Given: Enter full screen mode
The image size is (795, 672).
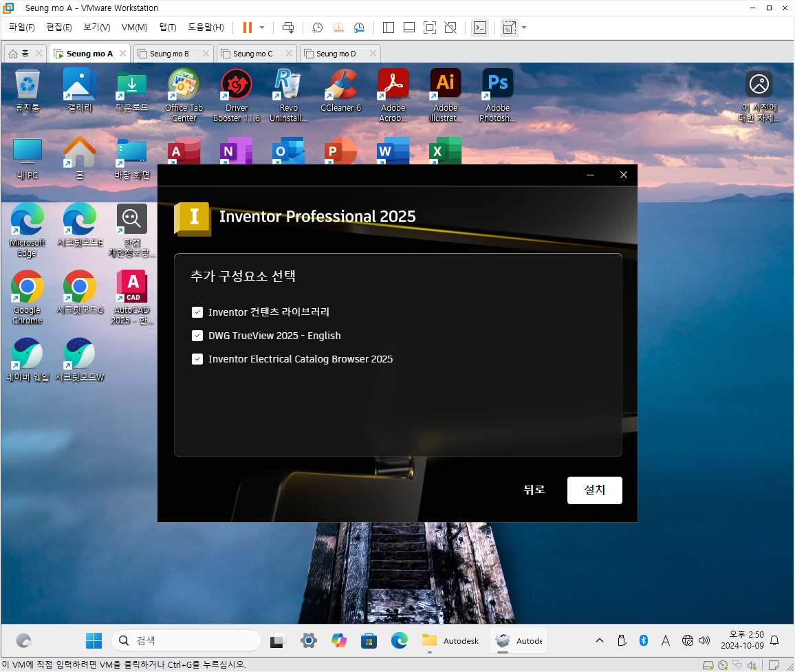Looking at the screenshot, I should click(429, 28).
